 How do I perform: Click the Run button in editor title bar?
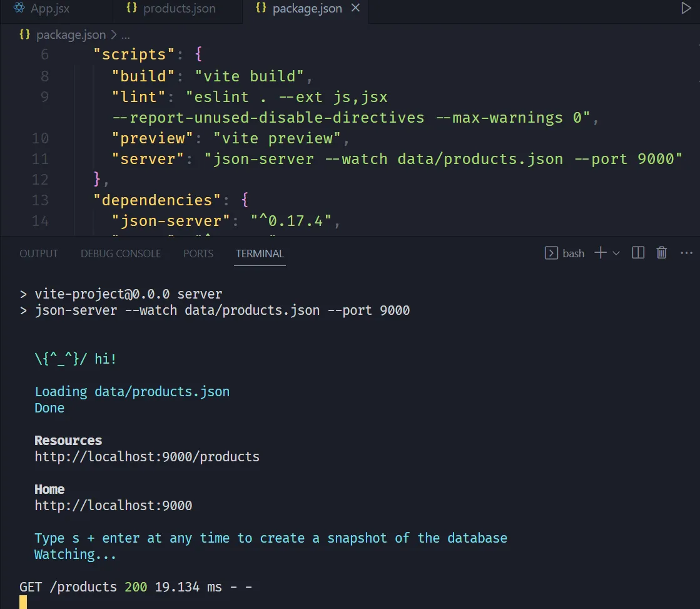[686, 9]
